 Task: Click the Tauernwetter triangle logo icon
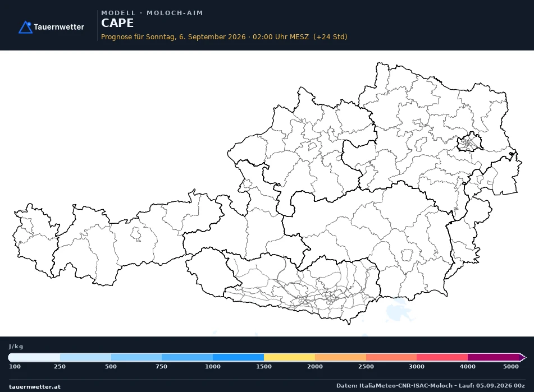click(25, 27)
